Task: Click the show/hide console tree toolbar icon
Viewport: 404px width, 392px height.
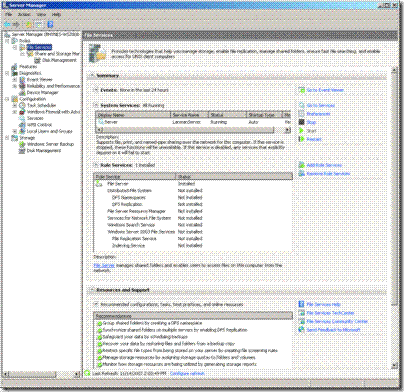Action: click(39, 24)
